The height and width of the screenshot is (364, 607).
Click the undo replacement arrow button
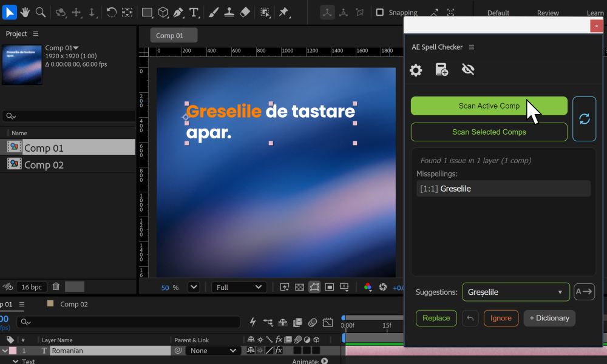(x=470, y=318)
